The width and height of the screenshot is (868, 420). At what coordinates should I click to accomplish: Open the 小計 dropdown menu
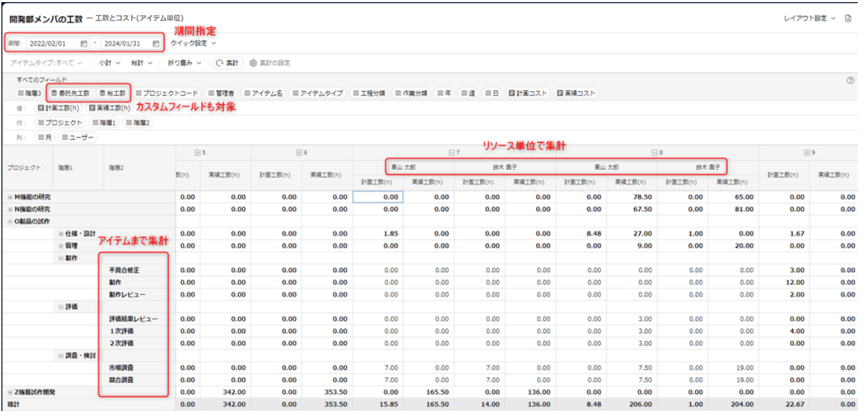109,63
